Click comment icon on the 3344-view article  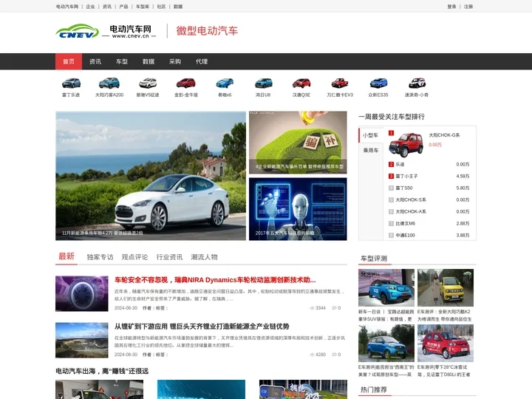(x=334, y=308)
